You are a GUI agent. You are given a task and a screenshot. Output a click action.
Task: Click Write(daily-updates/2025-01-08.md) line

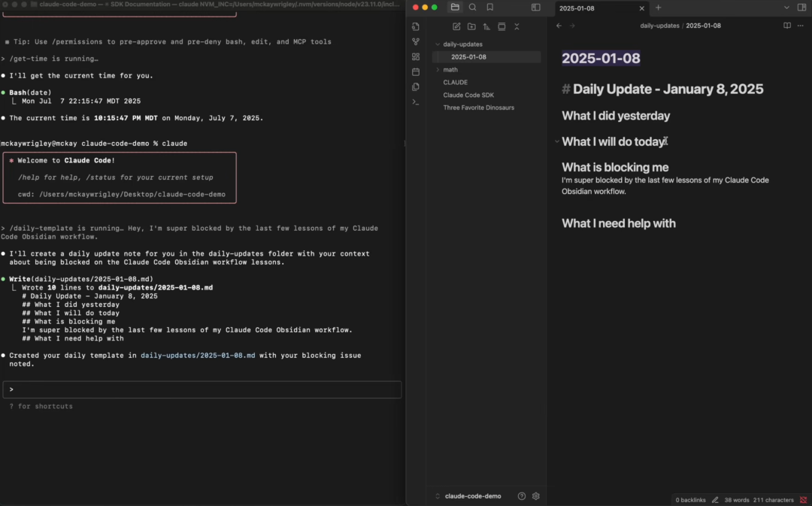pos(80,279)
